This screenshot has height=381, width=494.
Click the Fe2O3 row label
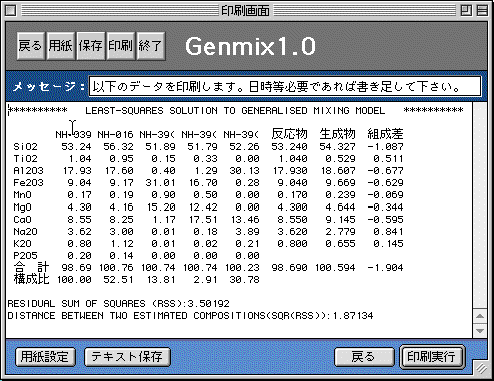click(28, 183)
